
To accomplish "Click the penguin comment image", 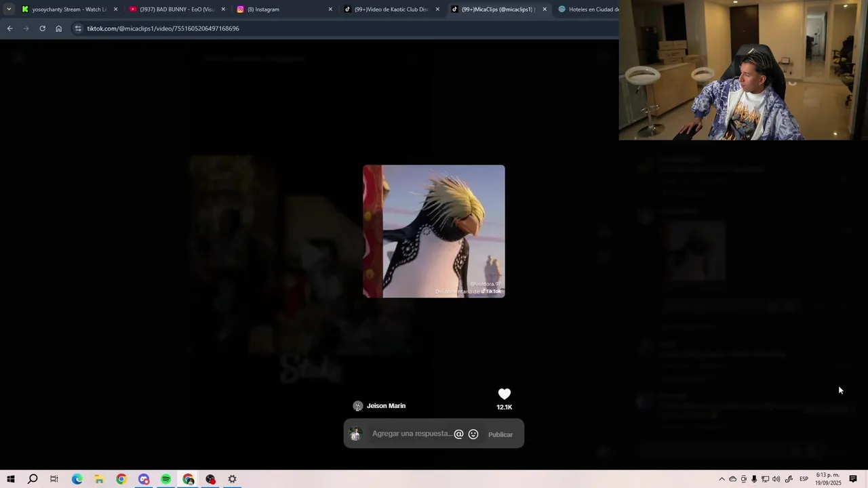I will tap(434, 231).
